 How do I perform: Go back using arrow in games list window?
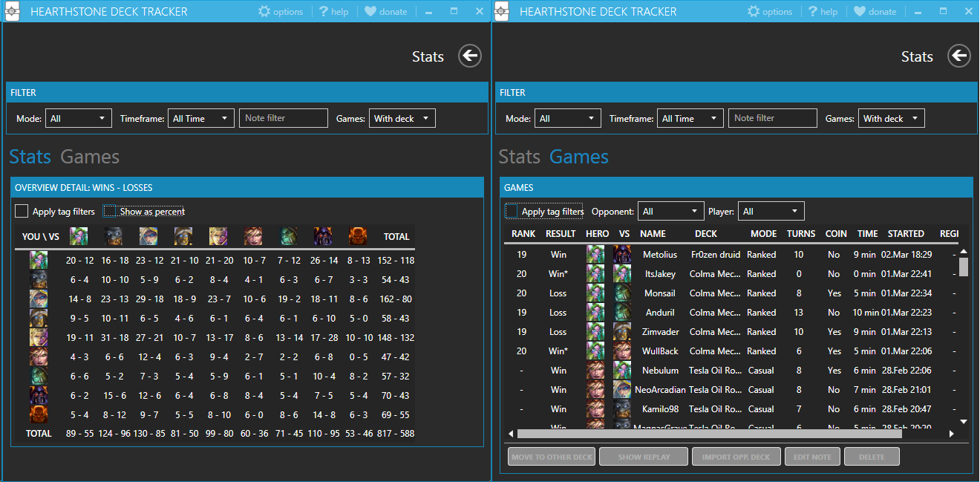[959, 56]
